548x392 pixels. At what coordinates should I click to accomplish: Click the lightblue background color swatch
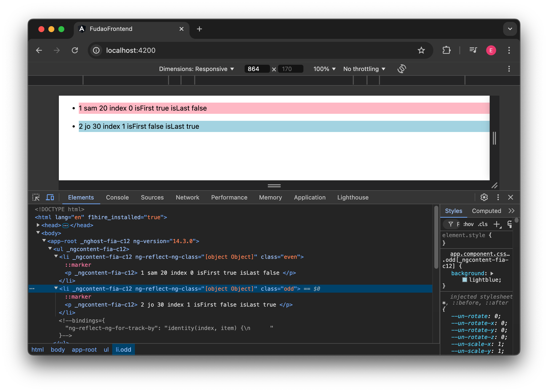click(x=465, y=280)
